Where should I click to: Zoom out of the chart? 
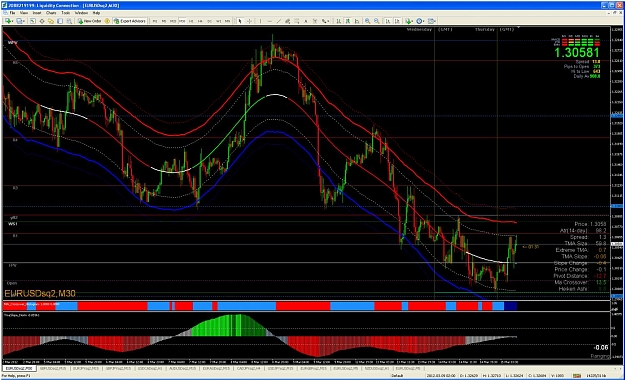pyautogui.click(x=376, y=21)
